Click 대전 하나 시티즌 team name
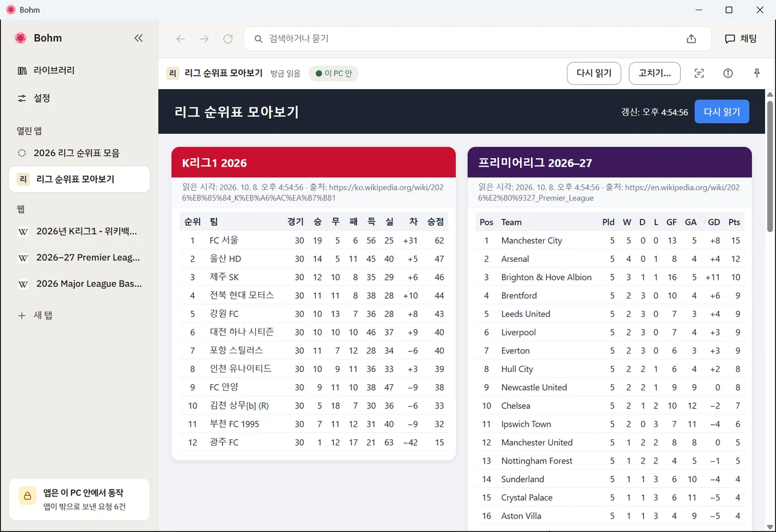 [x=242, y=332]
